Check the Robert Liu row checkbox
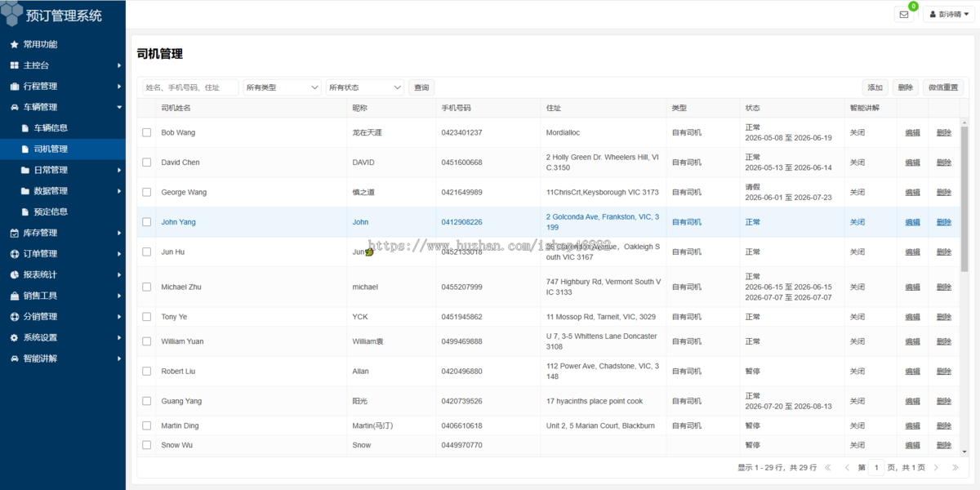Screen dimensions: 980x490 tap(147, 372)
